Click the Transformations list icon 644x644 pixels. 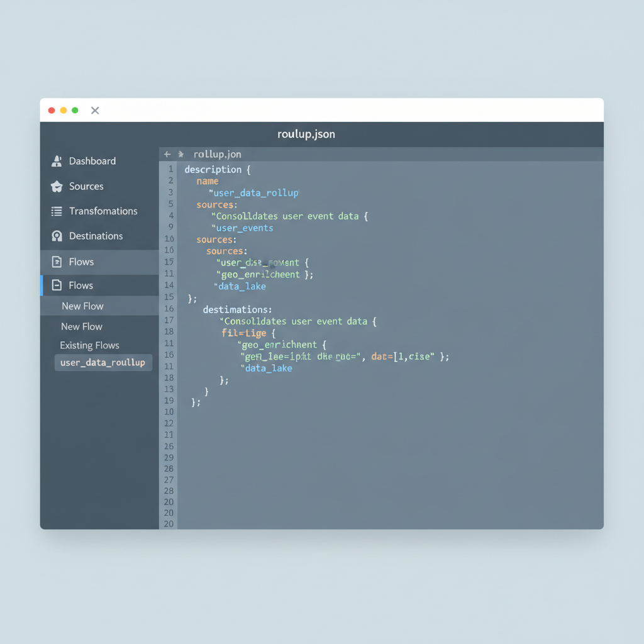click(x=57, y=211)
